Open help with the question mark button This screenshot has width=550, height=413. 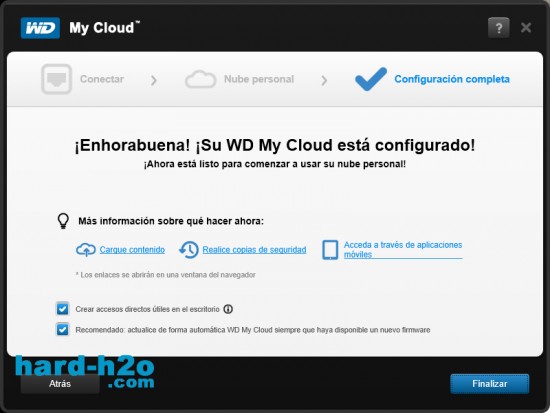click(498, 28)
